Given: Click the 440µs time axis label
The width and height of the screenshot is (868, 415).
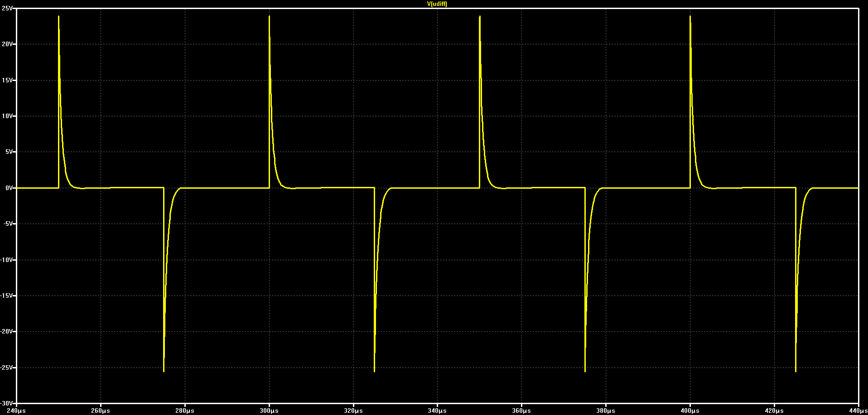Looking at the screenshot, I should 858,411.
